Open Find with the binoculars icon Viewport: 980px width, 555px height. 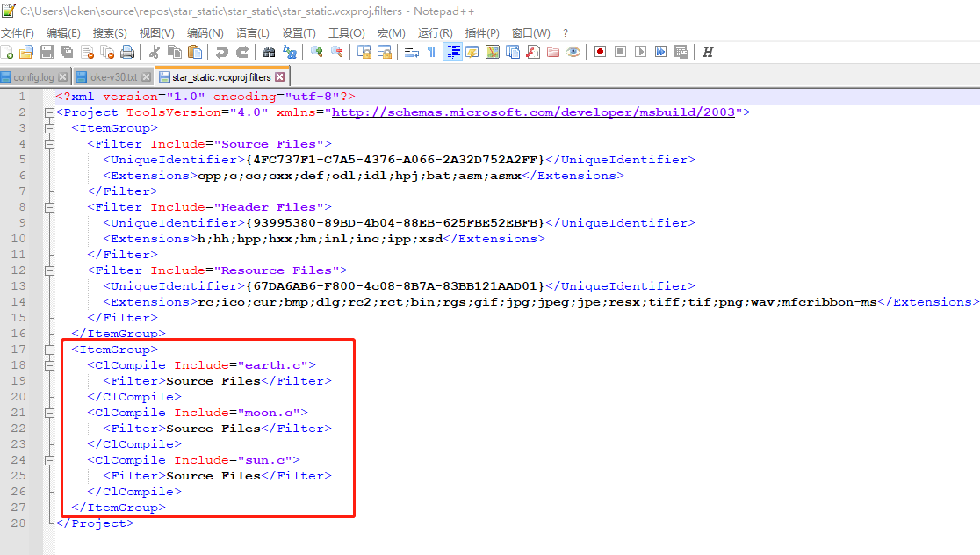coord(270,52)
